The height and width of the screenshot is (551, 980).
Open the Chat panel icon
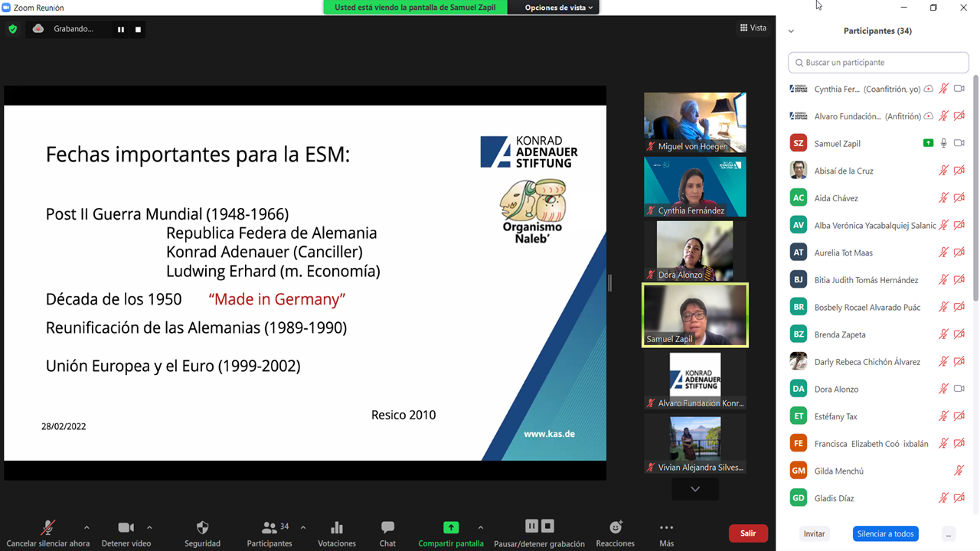[x=387, y=528]
